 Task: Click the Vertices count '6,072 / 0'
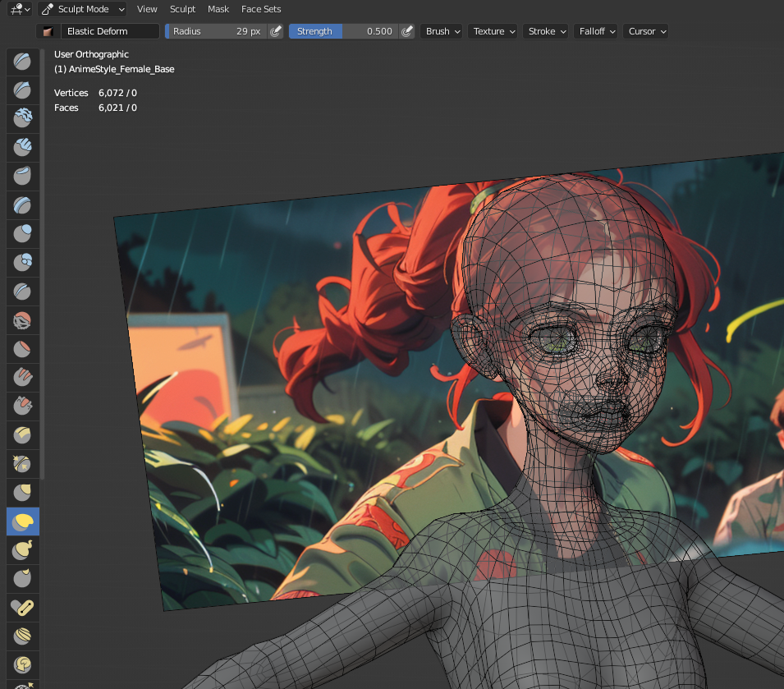(x=117, y=93)
